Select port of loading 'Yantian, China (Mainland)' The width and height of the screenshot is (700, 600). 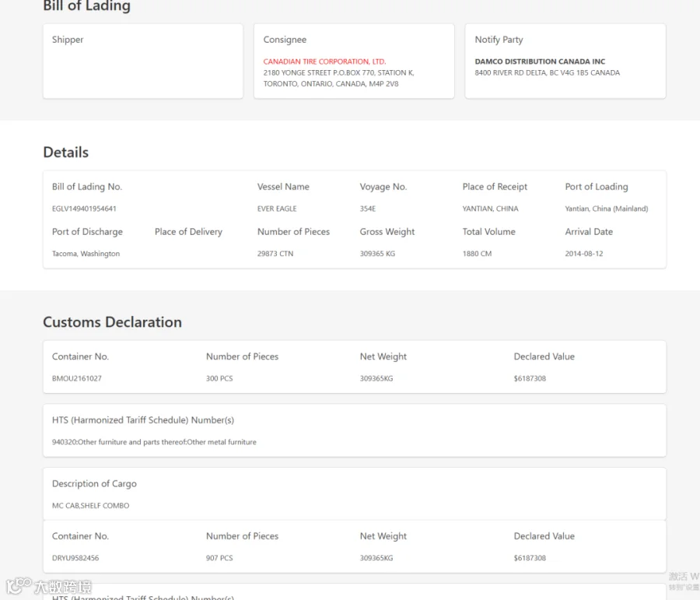pyautogui.click(x=606, y=209)
